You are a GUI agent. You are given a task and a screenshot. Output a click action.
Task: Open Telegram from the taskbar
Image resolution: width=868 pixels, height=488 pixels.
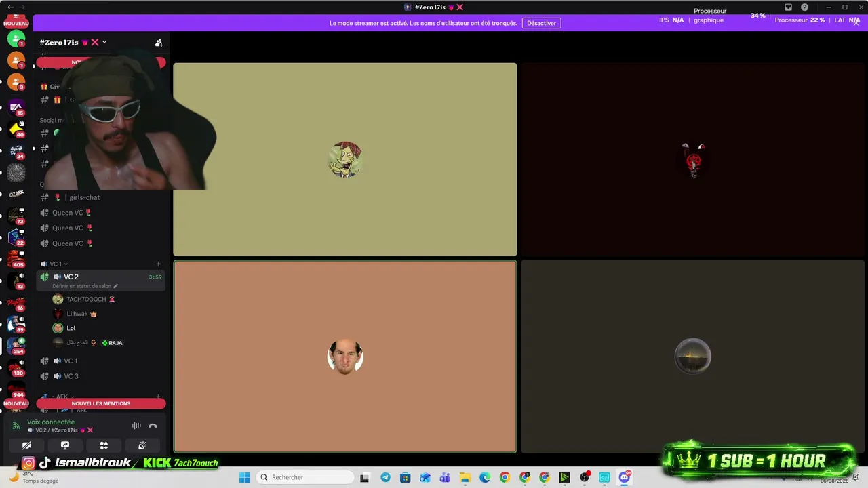[385, 477]
